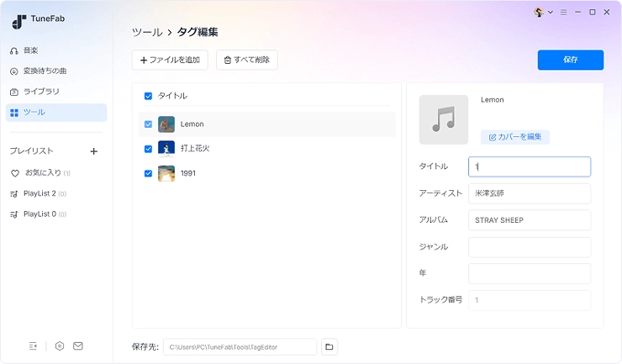Click the Lemon album thumbnail

point(166,124)
